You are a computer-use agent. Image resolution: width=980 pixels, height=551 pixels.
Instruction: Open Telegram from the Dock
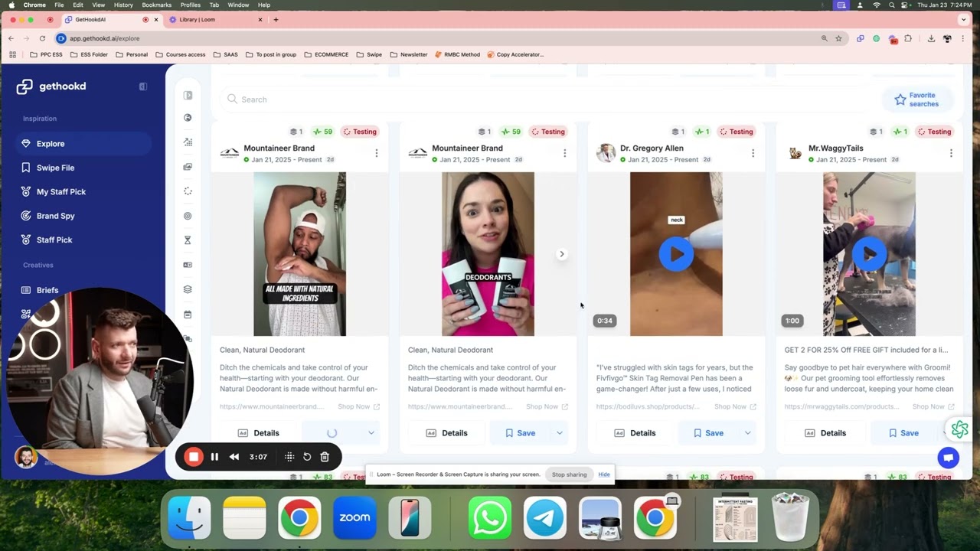pos(545,518)
